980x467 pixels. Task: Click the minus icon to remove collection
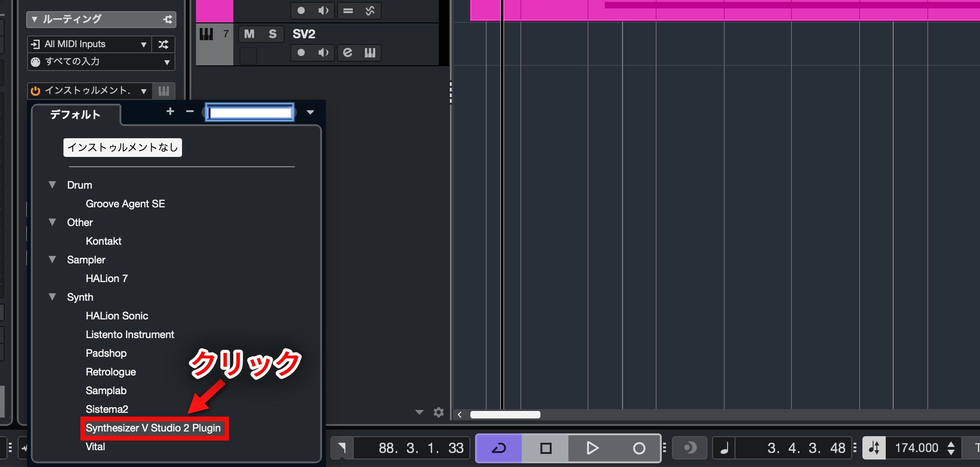pyautogui.click(x=189, y=111)
